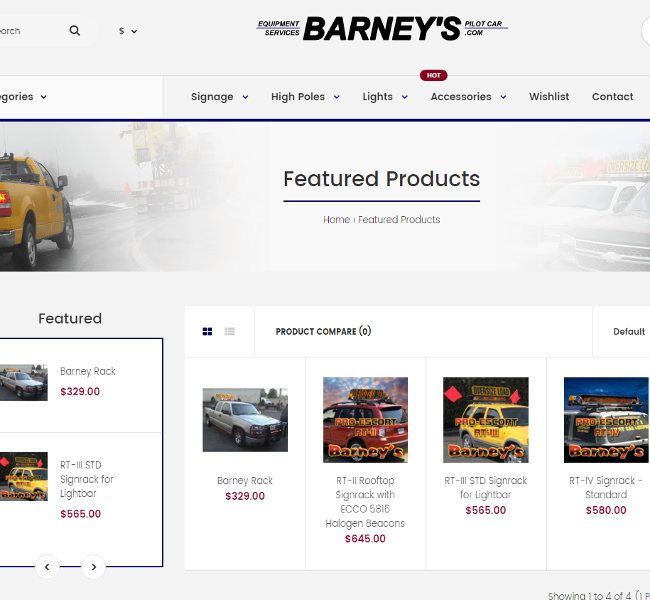Click previous arrow in Featured carousel
This screenshot has height=600, width=650.
[47, 567]
